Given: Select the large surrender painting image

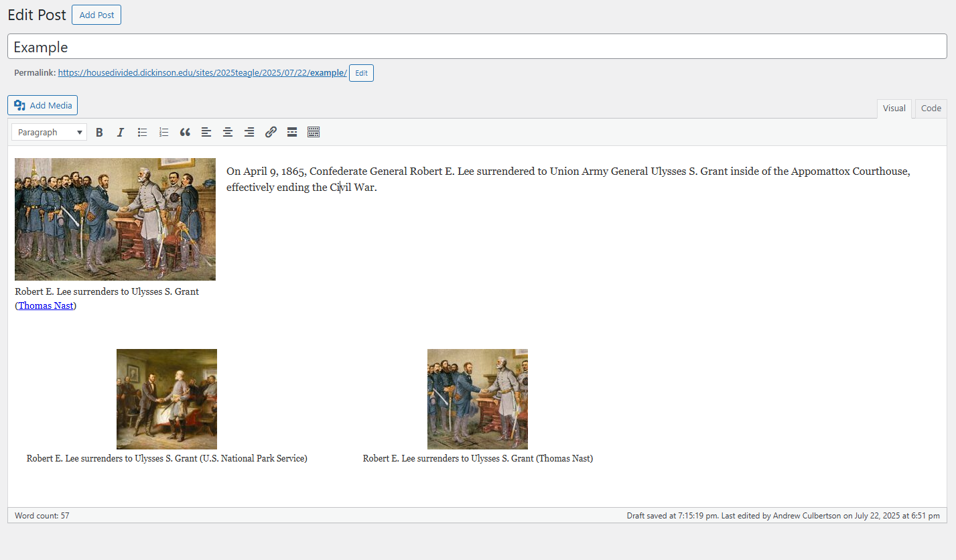Looking at the screenshot, I should [115, 219].
